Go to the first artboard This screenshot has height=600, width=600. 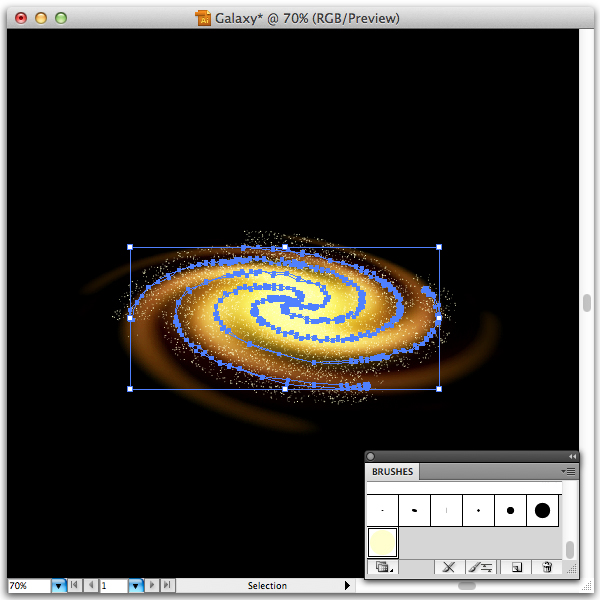[75, 585]
